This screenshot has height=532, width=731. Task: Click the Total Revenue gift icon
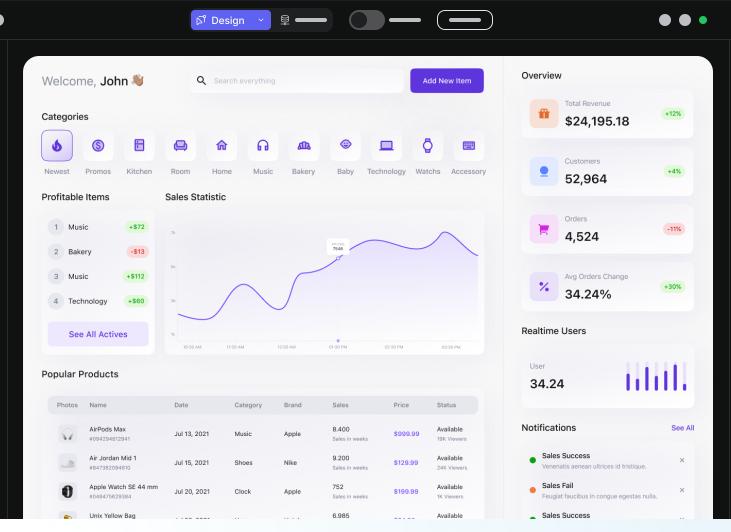[544, 114]
